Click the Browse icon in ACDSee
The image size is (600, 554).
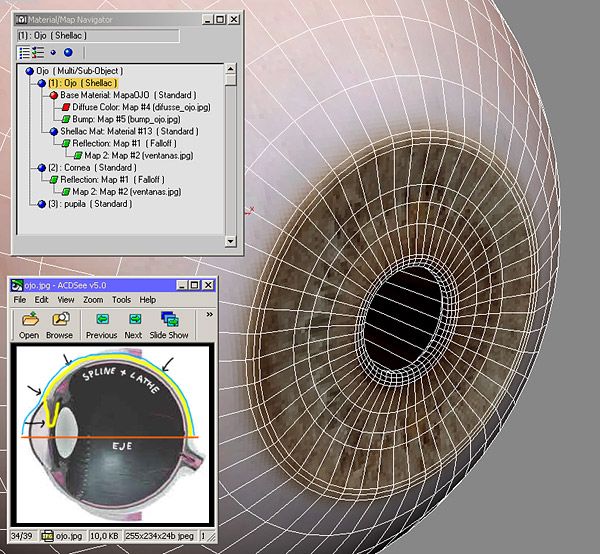[x=60, y=319]
